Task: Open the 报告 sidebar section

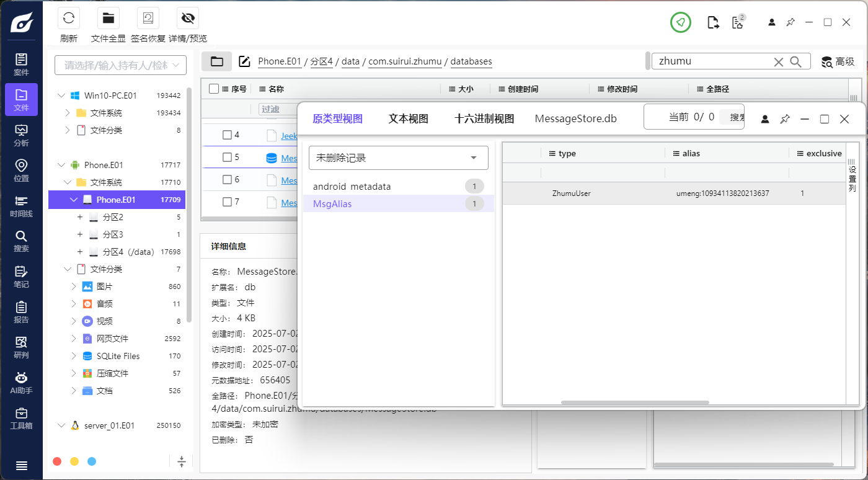Action: [x=21, y=312]
